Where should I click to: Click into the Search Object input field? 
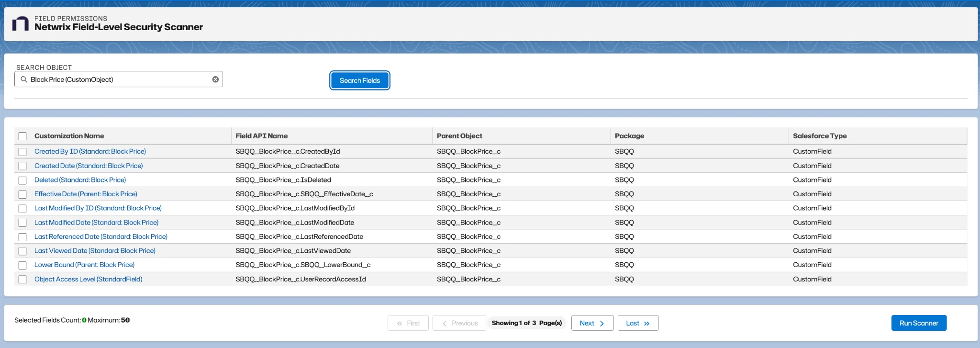(120, 79)
